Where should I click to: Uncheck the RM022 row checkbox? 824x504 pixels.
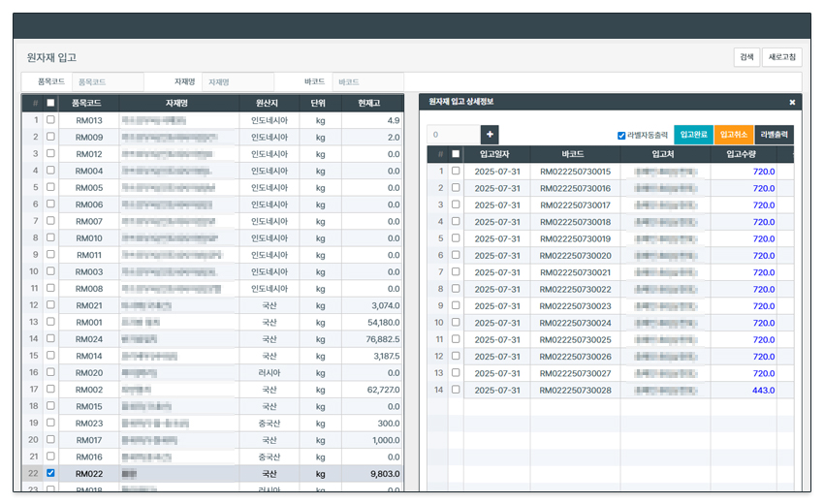point(50,474)
